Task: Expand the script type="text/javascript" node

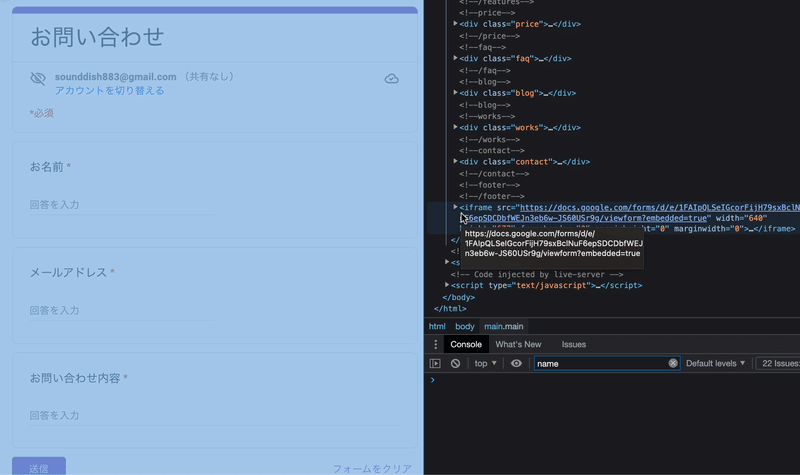Action: point(447,285)
